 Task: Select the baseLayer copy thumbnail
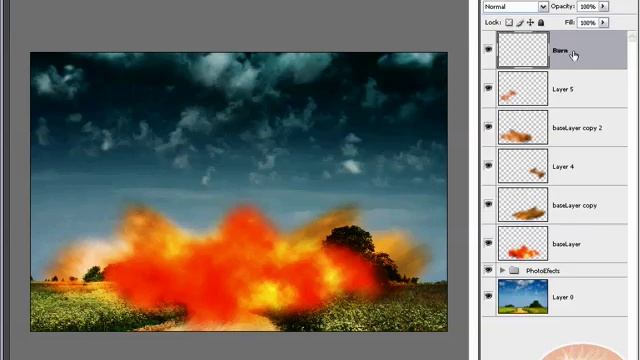[x=523, y=205]
